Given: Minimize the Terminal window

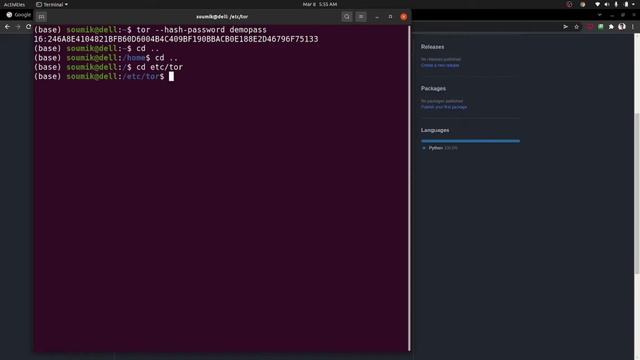Looking at the screenshot, I should pyautogui.click(x=377, y=17).
